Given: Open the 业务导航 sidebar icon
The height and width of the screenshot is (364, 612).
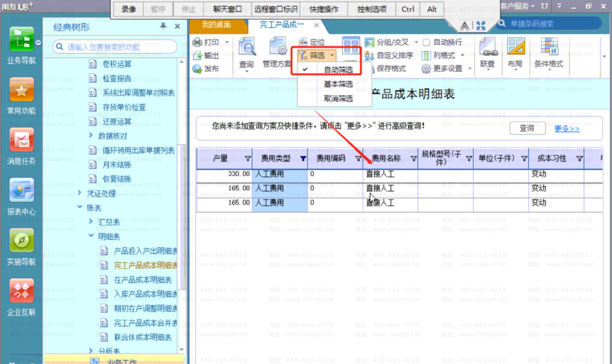Looking at the screenshot, I should (x=21, y=39).
